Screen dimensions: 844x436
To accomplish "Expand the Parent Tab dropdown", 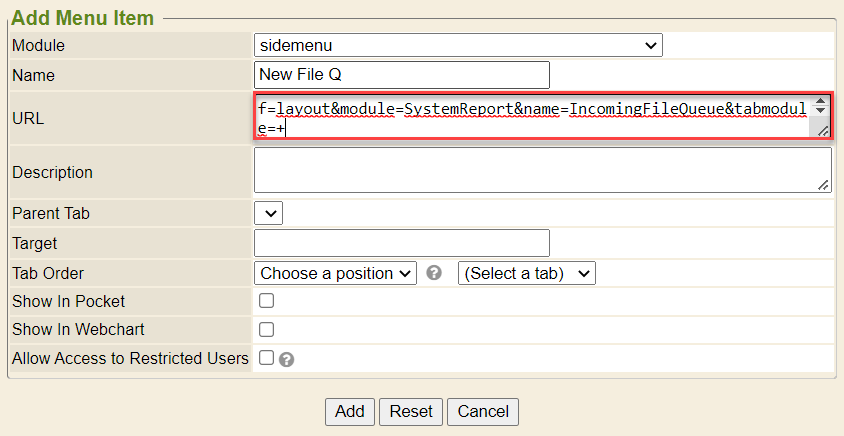I will [x=269, y=213].
